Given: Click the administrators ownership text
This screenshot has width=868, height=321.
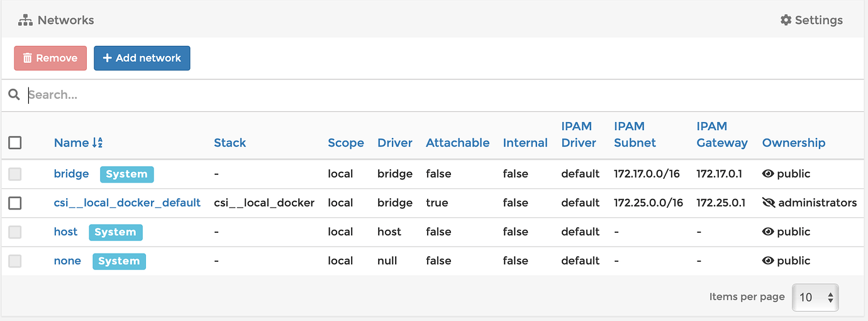Looking at the screenshot, I should point(818,203).
